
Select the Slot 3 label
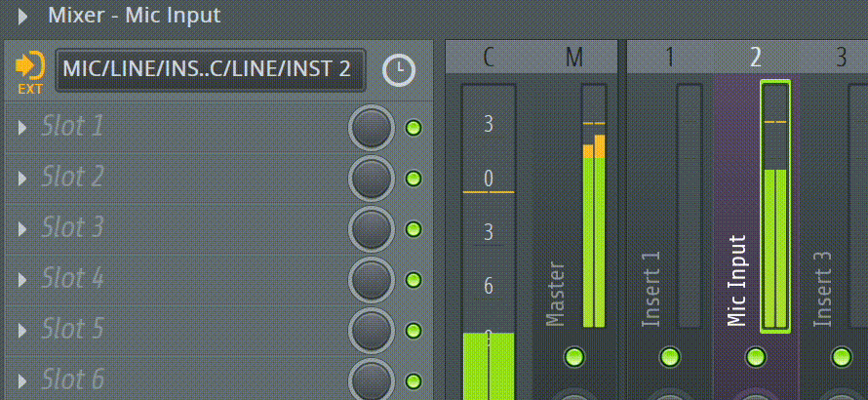coord(72,227)
